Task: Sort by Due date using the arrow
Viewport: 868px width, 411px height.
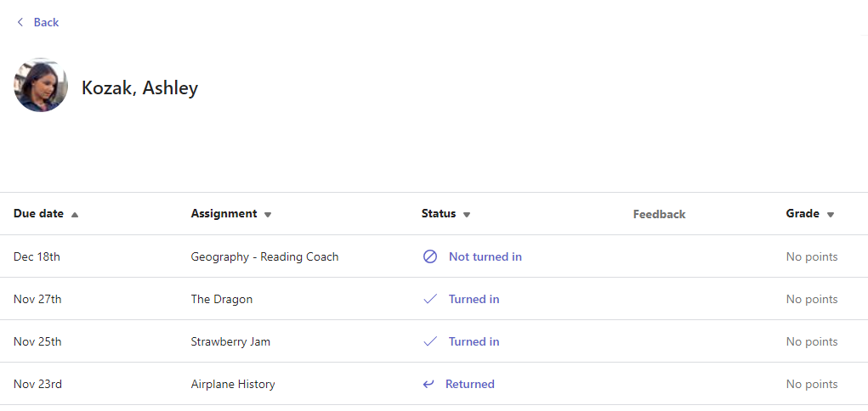Action: pyautogui.click(x=75, y=215)
